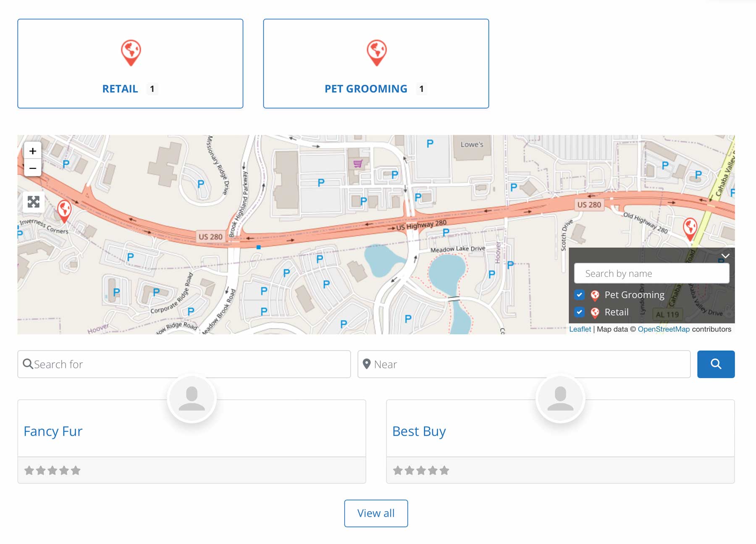Uncheck the Pet Grooming filter
The height and width of the screenshot is (544, 756).
tap(580, 294)
